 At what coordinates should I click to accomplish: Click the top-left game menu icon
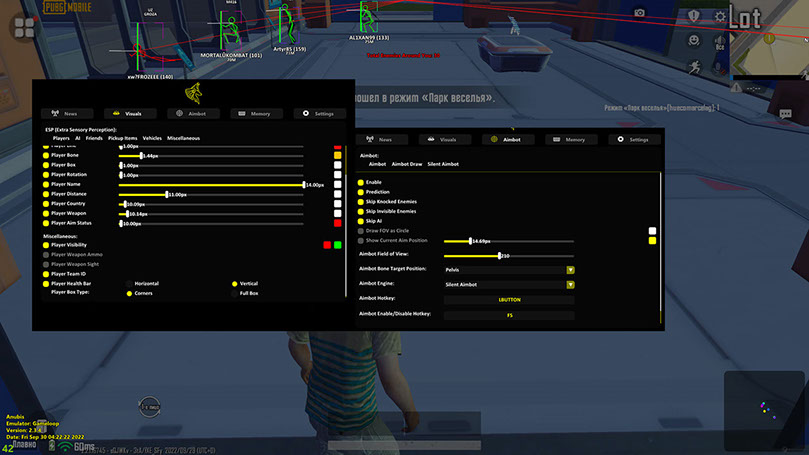pos(24,28)
